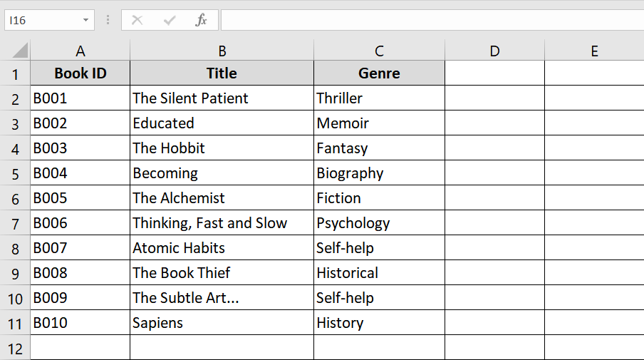Image resolution: width=644 pixels, height=360 pixels.
Task: Select the Historical genre cell
Action: point(379,273)
